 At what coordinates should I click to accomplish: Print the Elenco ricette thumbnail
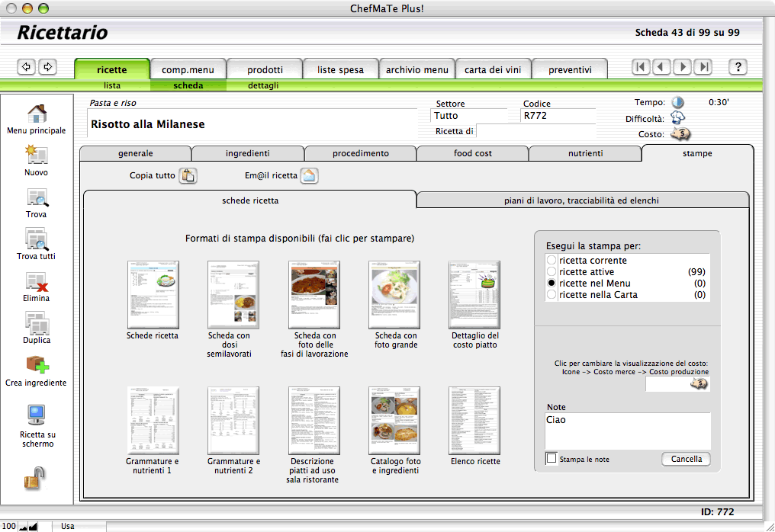[474, 421]
